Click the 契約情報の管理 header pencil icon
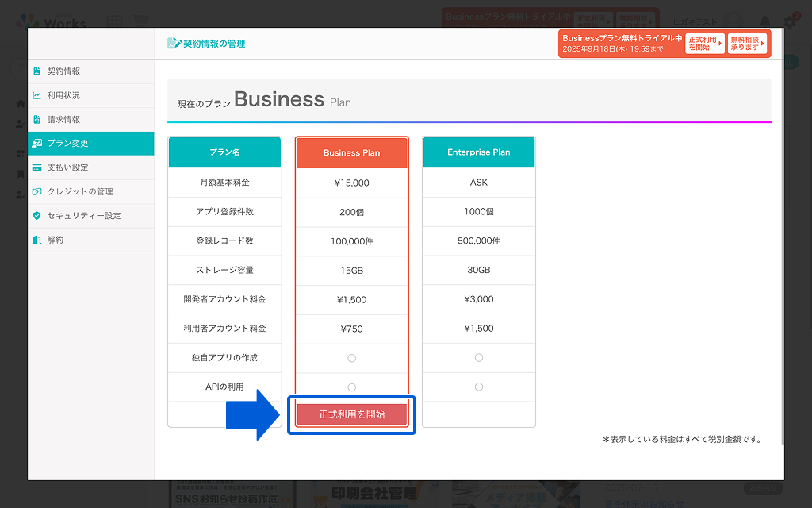The width and height of the screenshot is (812, 508). pyautogui.click(x=174, y=44)
